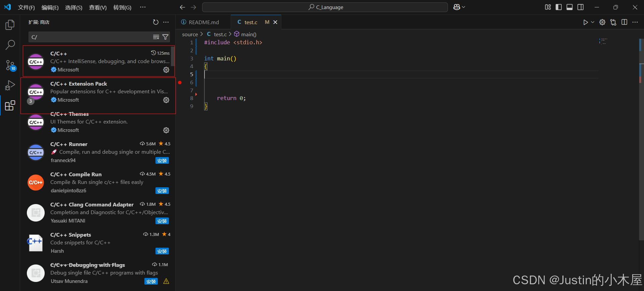Image resolution: width=644 pixels, height=291 pixels.
Task: Open manage gear for C/C++ Themes
Action: (166, 130)
